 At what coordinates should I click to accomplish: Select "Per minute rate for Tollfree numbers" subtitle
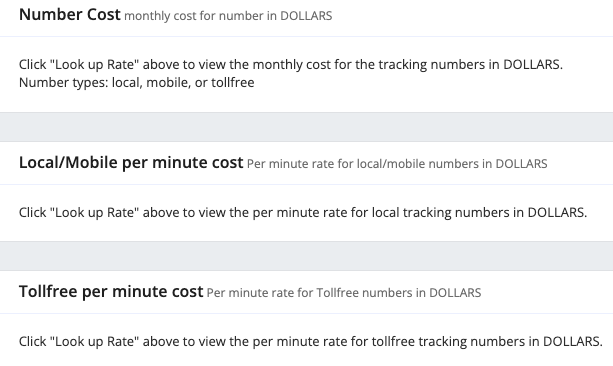pos(344,293)
